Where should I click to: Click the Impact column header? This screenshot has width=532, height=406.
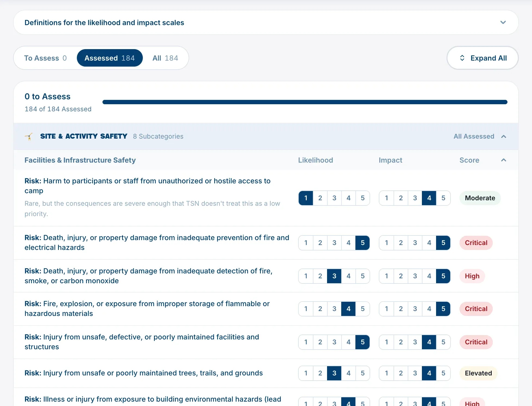(390, 160)
